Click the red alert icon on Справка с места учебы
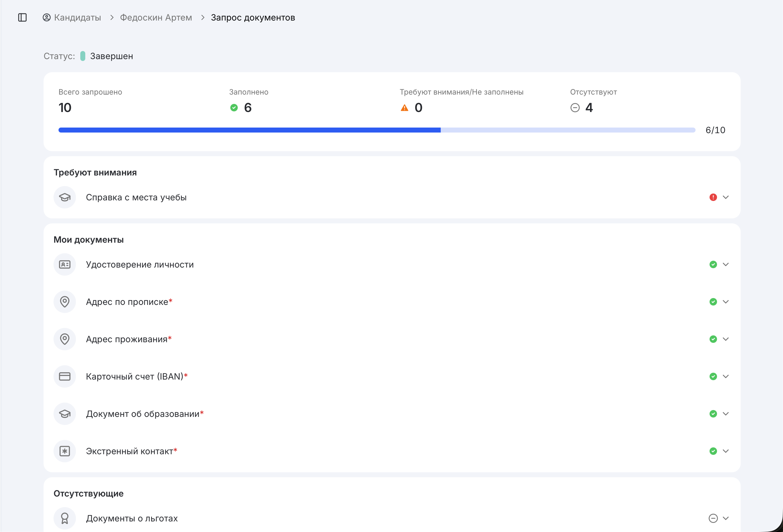This screenshot has width=783, height=532. click(x=713, y=197)
